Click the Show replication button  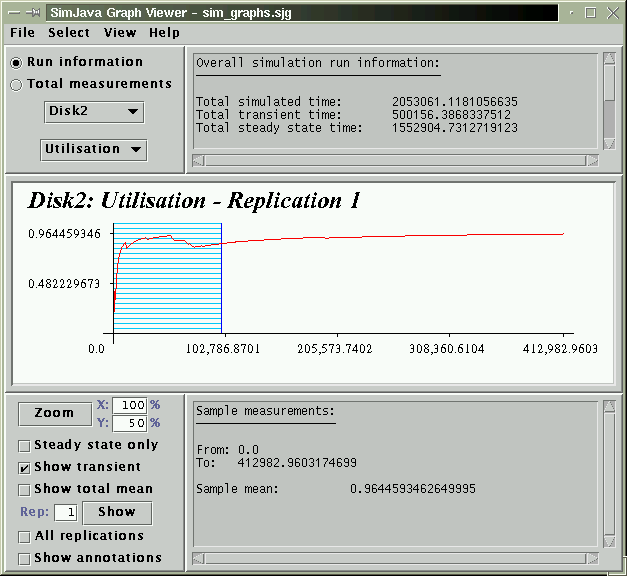(x=116, y=512)
